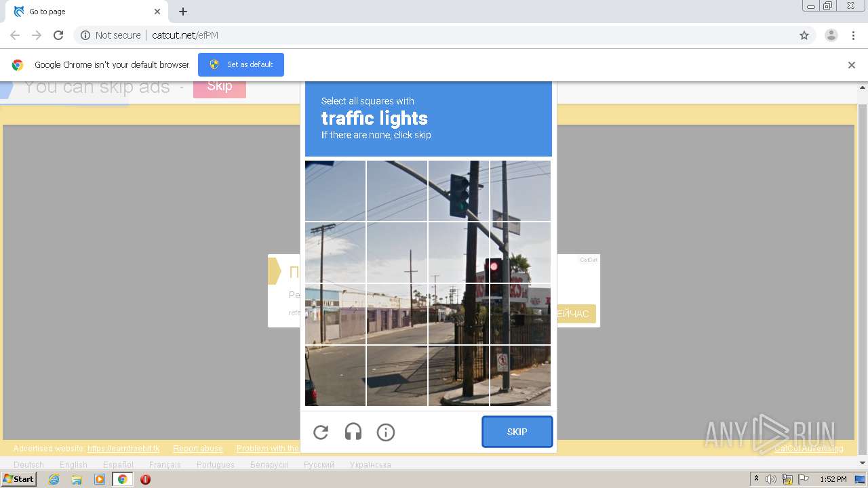Viewport: 868px width, 488px height.
Task: Open Chrome's three-dot menu
Action: 853,35
